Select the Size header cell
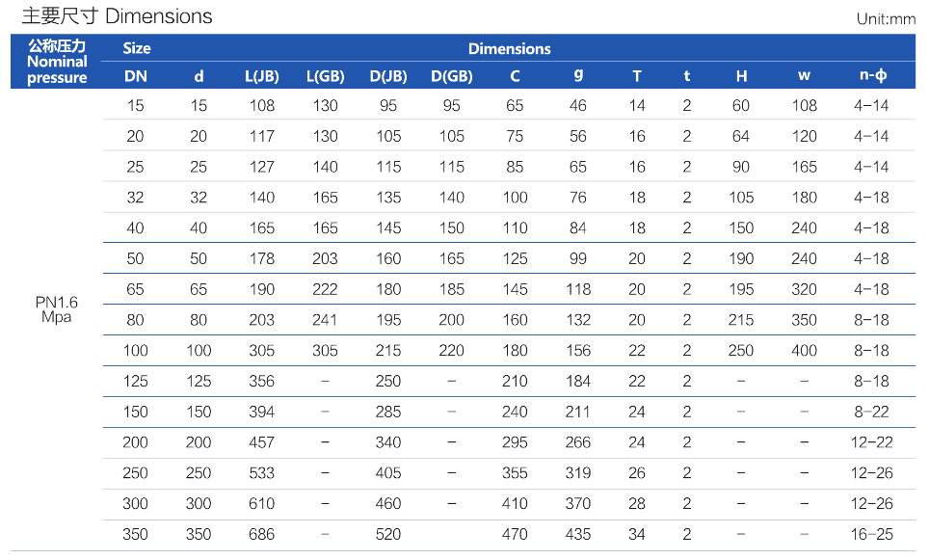Screen dimensions: 929x560 pyautogui.click(x=137, y=48)
